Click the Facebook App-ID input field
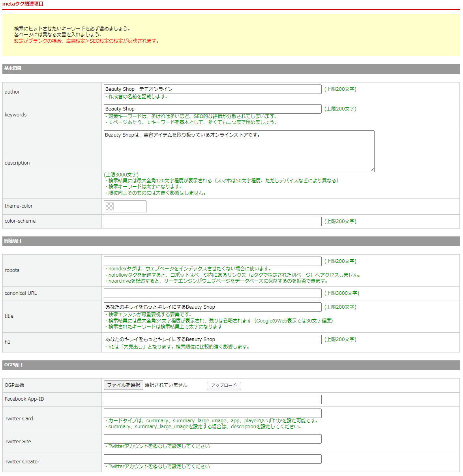This screenshot has height=476, width=463. (212, 399)
